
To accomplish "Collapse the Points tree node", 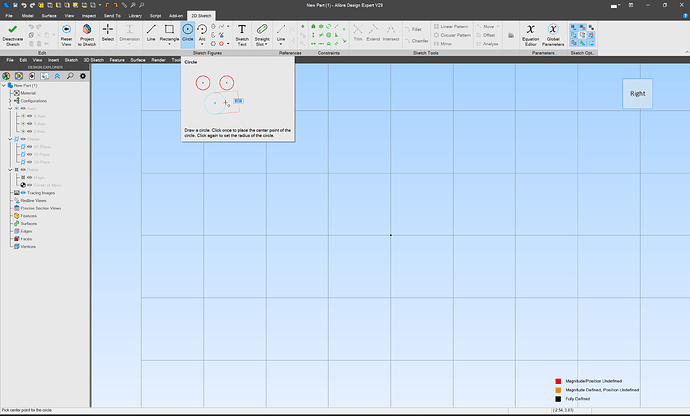I will pyautogui.click(x=10, y=169).
